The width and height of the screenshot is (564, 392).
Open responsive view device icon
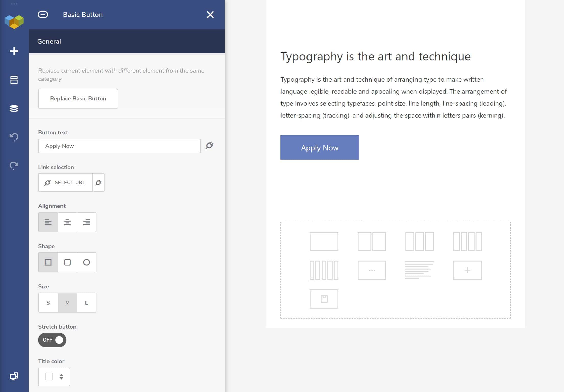pyautogui.click(x=14, y=376)
